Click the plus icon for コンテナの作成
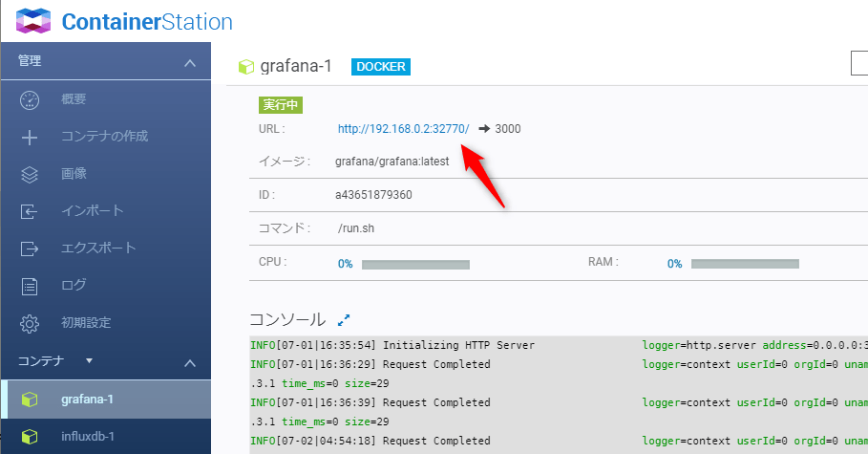868x454 pixels. pyautogui.click(x=30, y=137)
